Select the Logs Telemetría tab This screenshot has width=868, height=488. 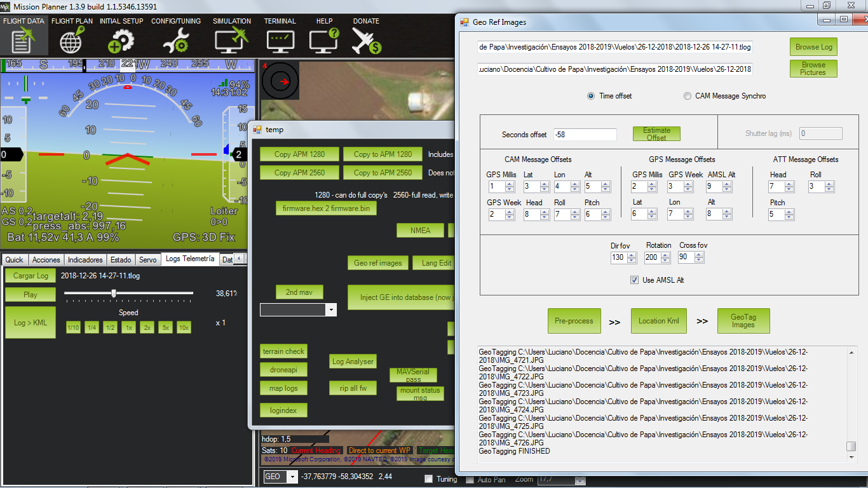click(190, 259)
